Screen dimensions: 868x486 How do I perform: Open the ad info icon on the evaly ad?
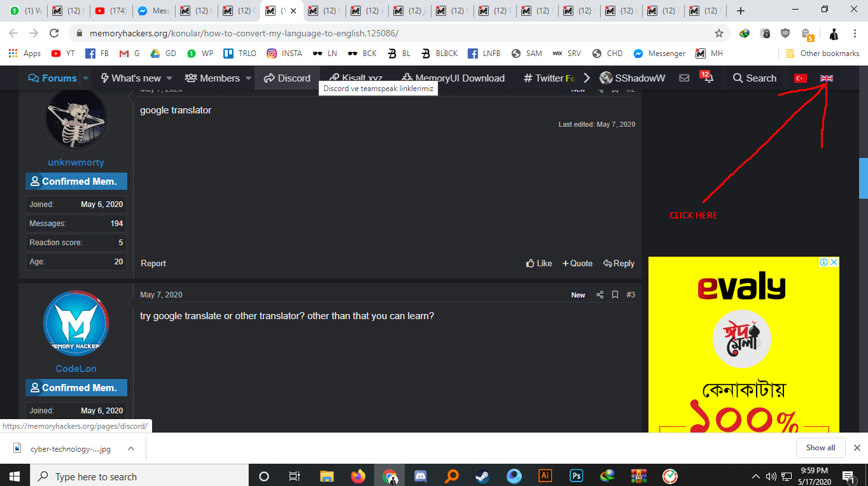pos(823,262)
